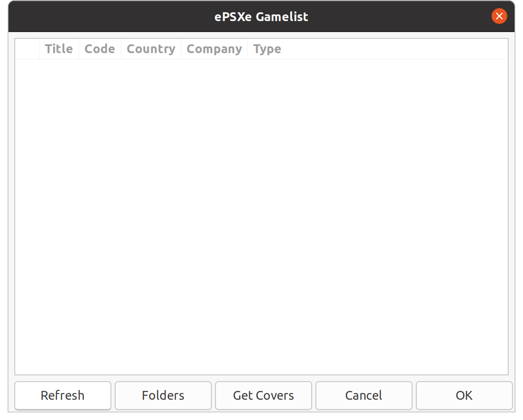Viewport: 523px width, 420px height.
Task: Sort list by Country column header
Action: [x=151, y=49]
